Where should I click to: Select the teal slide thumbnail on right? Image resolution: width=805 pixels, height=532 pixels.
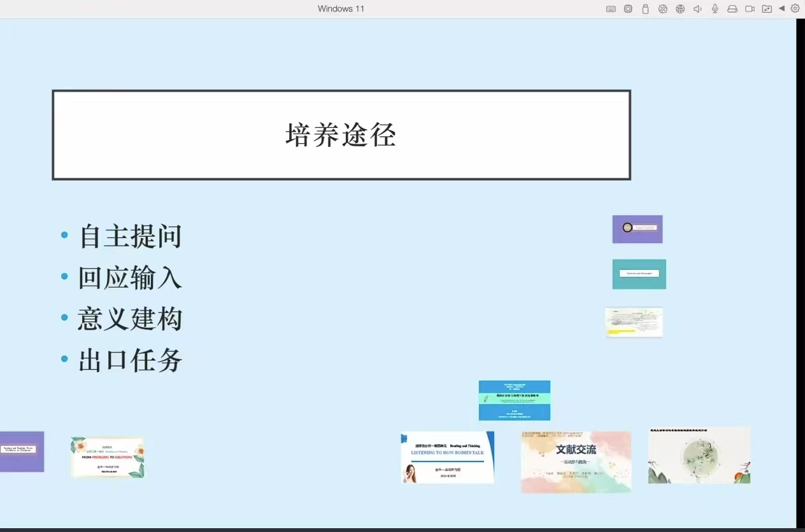pyautogui.click(x=639, y=274)
